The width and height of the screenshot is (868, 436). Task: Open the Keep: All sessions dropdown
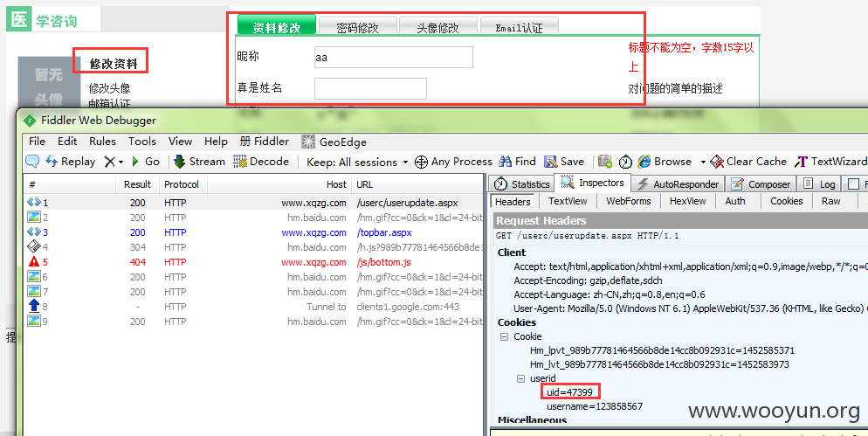[x=357, y=162]
